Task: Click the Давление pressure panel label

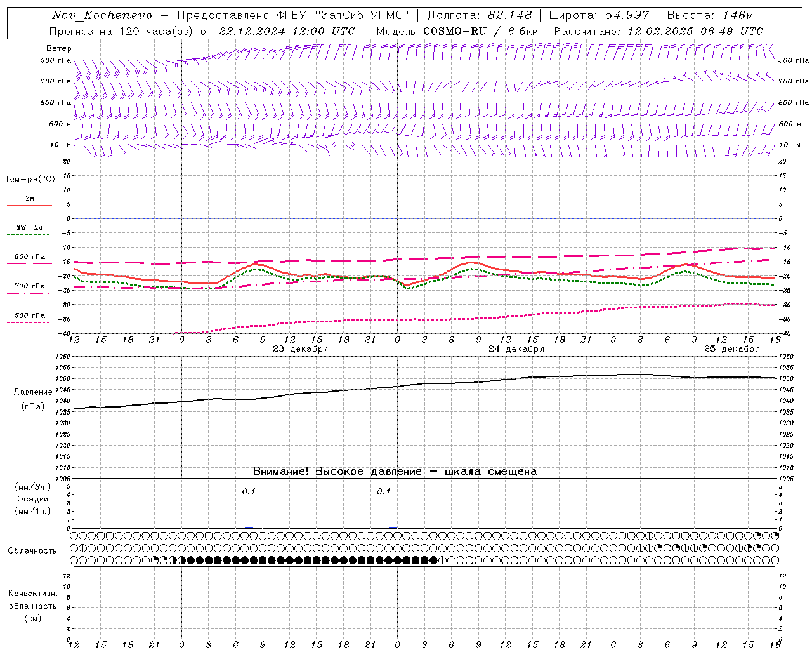Action: (33, 392)
